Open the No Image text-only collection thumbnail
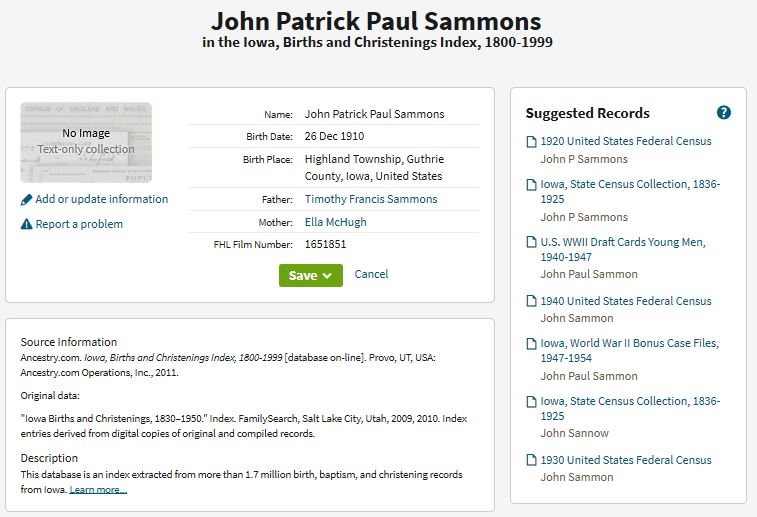Image resolution: width=757 pixels, height=517 pixels. pyautogui.click(x=86, y=142)
